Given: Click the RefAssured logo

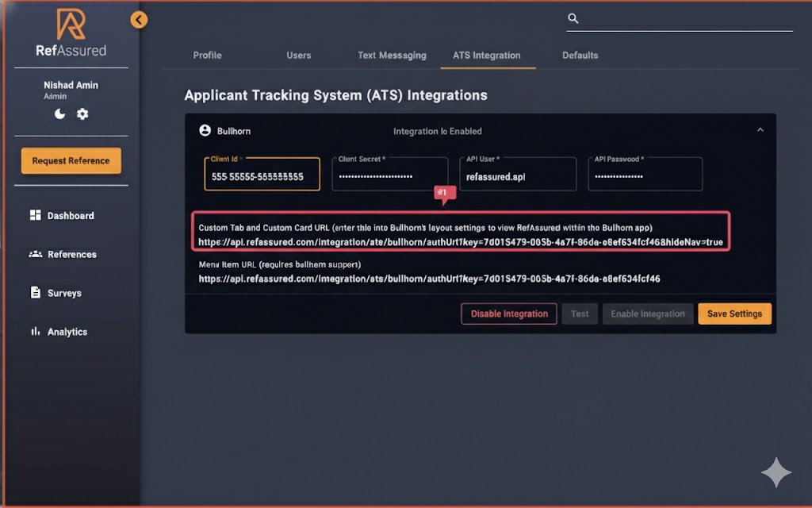Looking at the screenshot, I should (x=71, y=32).
